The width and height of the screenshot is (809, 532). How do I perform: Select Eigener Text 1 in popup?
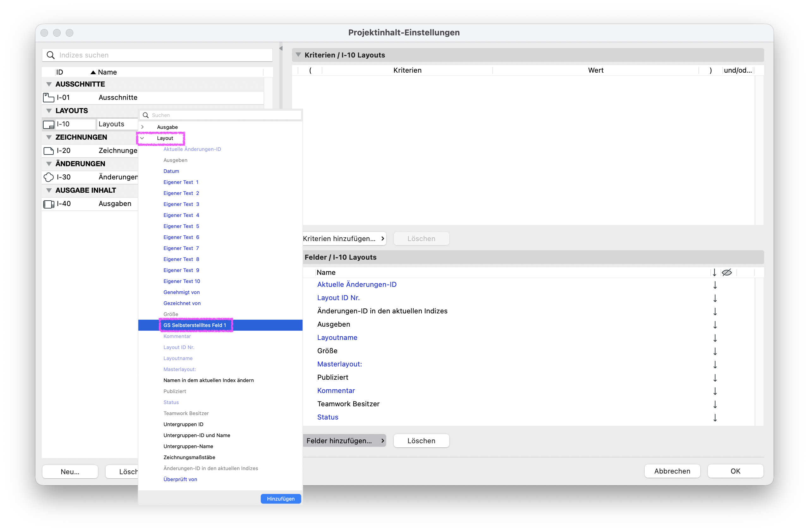tap(181, 182)
